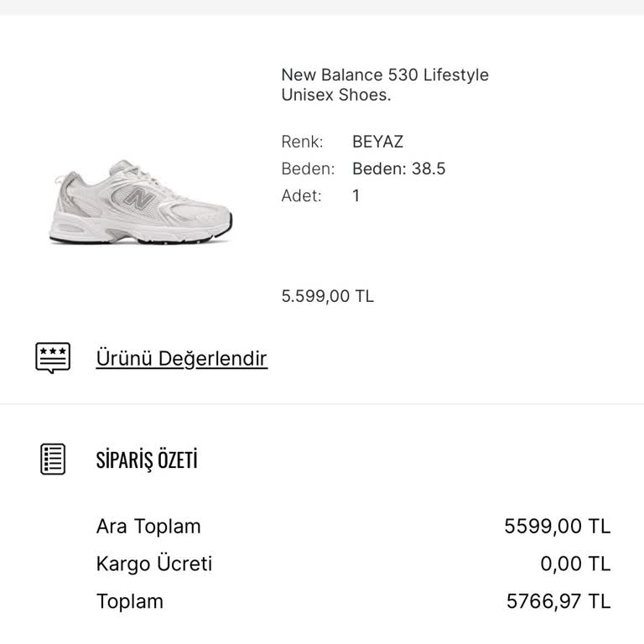The height and width of the screenshot is (644, 644).
Task: Click the Kargo Ücreti label
Action: (154, 563)
